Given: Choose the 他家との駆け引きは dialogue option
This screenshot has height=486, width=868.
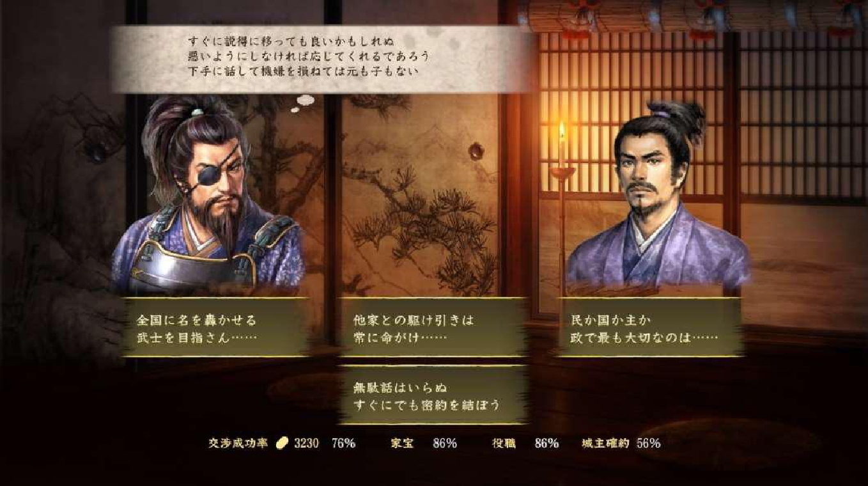Looking at the screenshot, I should (433, 327).
